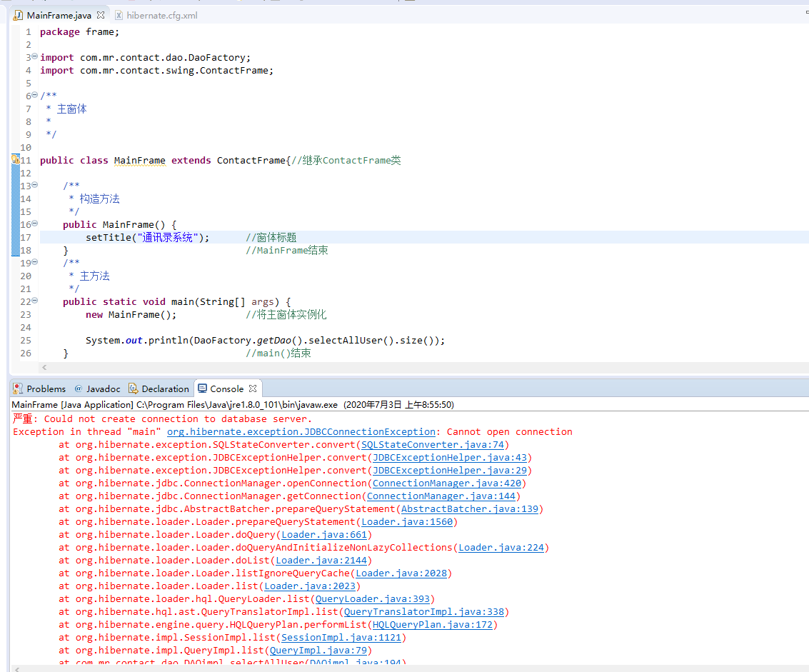
Task: Jump to HQLQueryPlan.java:172
Action: click(433, 625)
